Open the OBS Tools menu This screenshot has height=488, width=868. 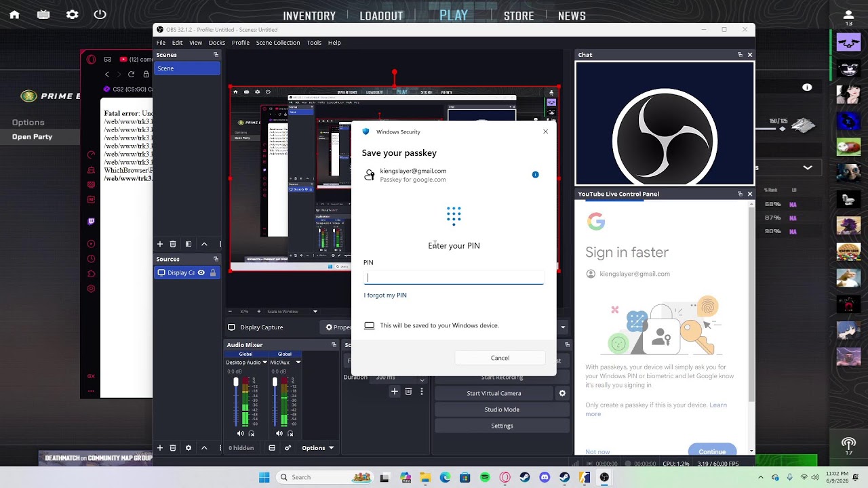(314, 43)
